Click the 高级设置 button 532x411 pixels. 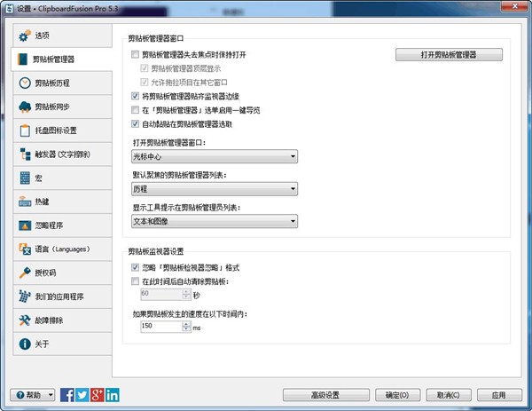point(325,395)
